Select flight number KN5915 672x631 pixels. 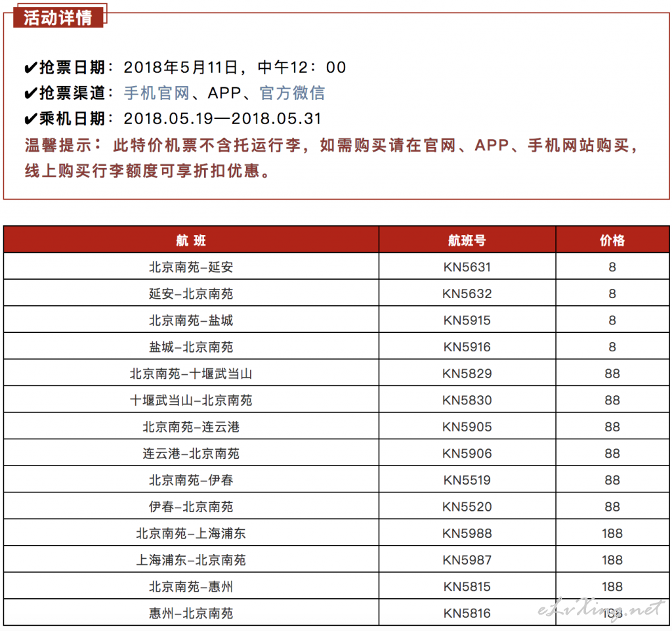(467, 320)
